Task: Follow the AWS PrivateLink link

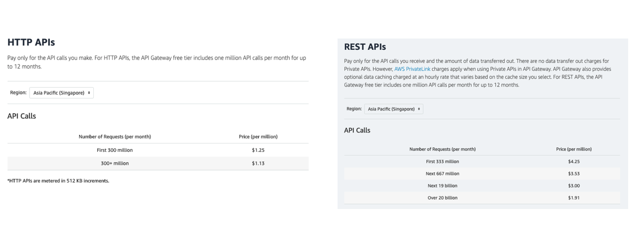Action: [412, 69]
